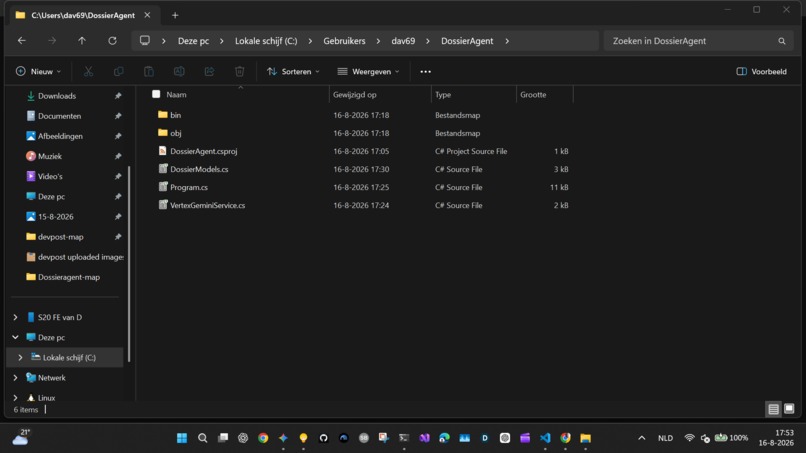Click the NLD keyboard language indicator

tap(665, 438)
